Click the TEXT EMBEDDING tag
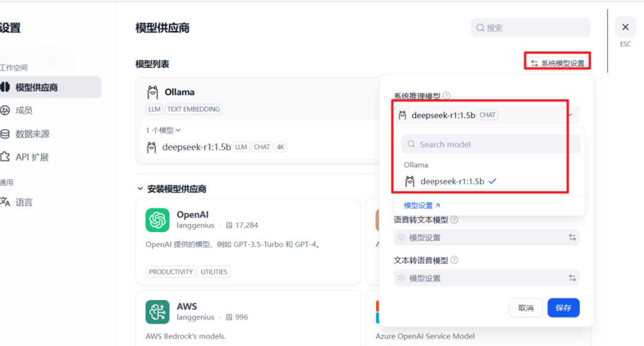 point(193,109)
